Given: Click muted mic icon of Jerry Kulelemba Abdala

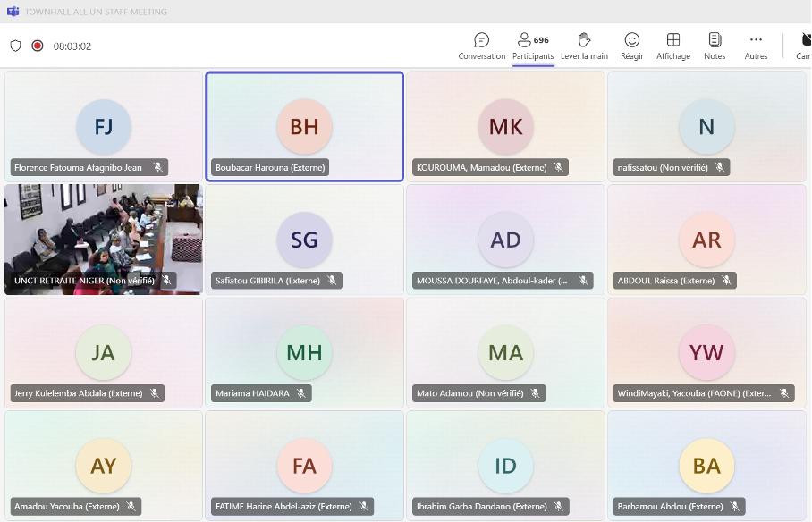Looking at the screenshot, I should tap(155, 393).
